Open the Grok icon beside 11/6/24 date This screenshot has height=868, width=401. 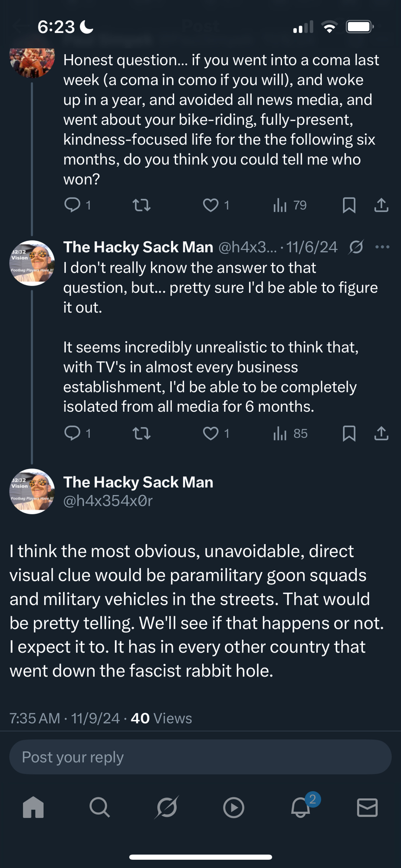[356, 247]
